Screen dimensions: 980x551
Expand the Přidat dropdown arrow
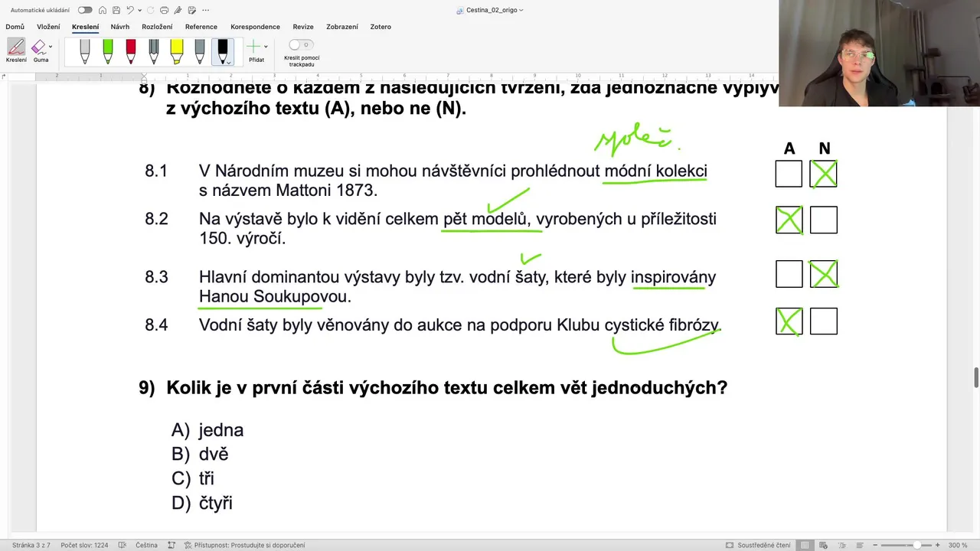[266, 47]
